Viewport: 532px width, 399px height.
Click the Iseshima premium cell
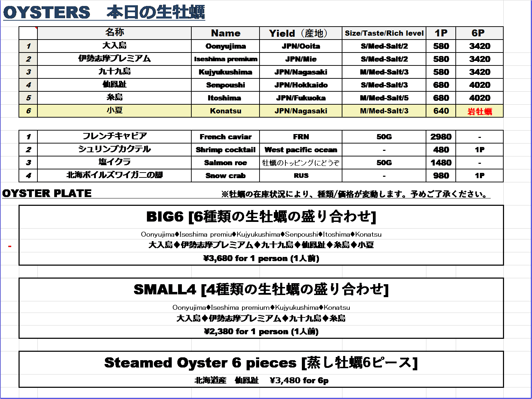(226, 59)
